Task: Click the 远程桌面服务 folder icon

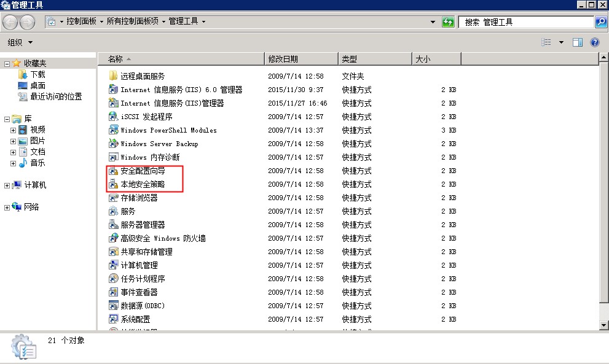Action: (x=113, y=76)
